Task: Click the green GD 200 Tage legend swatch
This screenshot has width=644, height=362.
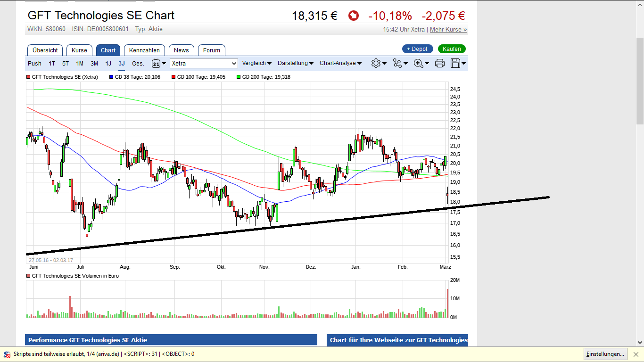Action: pyautogui.click(x=239, y=77)
